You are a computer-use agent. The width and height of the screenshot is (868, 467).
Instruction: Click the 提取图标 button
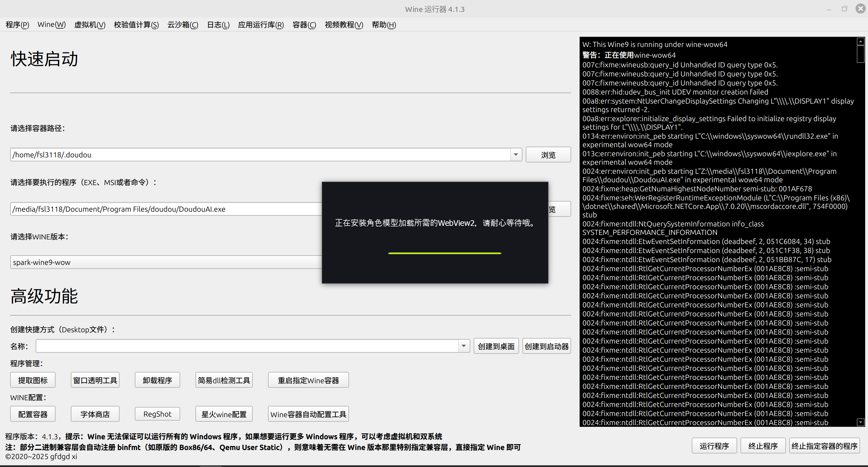(33, 380)
